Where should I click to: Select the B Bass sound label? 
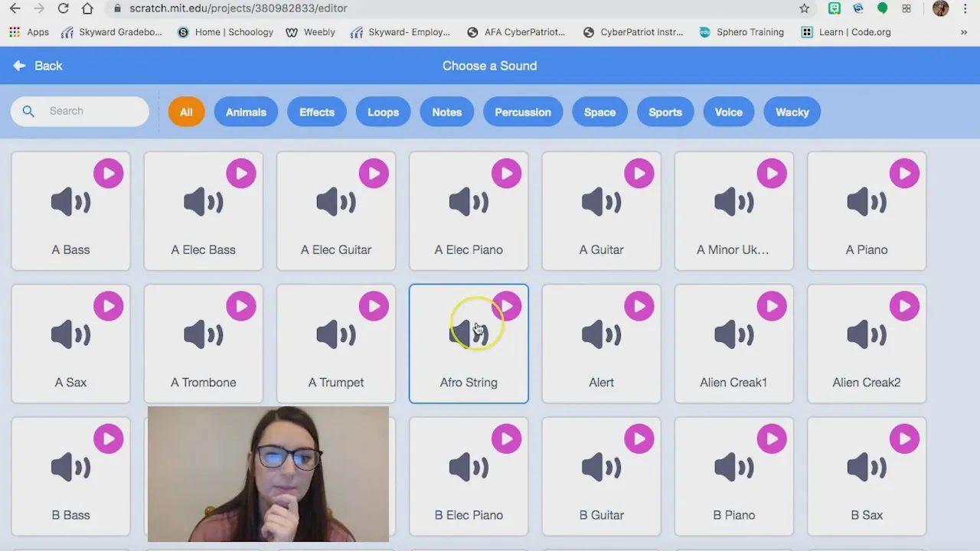tap(70, 515)
